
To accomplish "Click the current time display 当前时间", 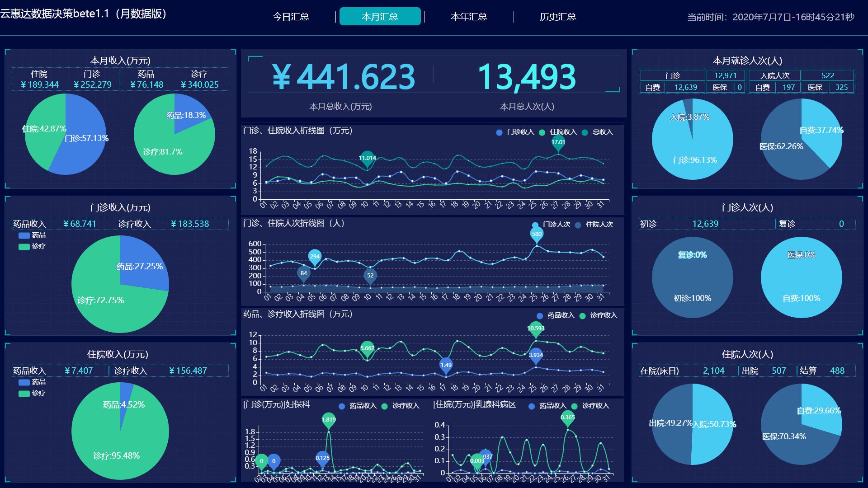I will (771, 17).
